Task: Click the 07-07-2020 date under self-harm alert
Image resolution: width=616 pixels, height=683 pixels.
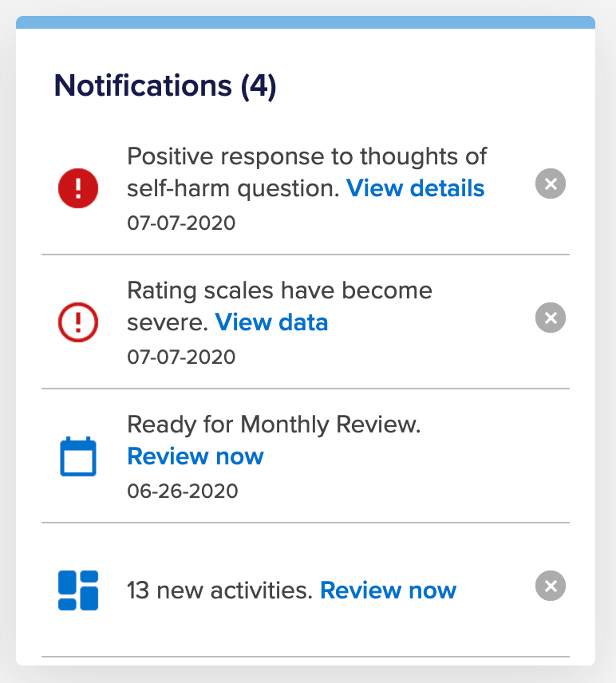Action: pos(181,223)
